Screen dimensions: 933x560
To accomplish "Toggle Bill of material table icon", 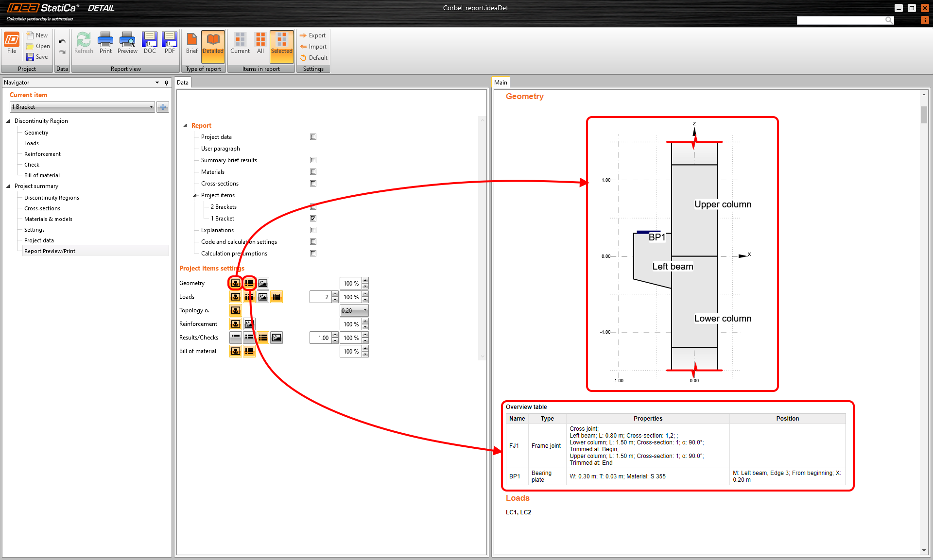I will coord(249,351).
